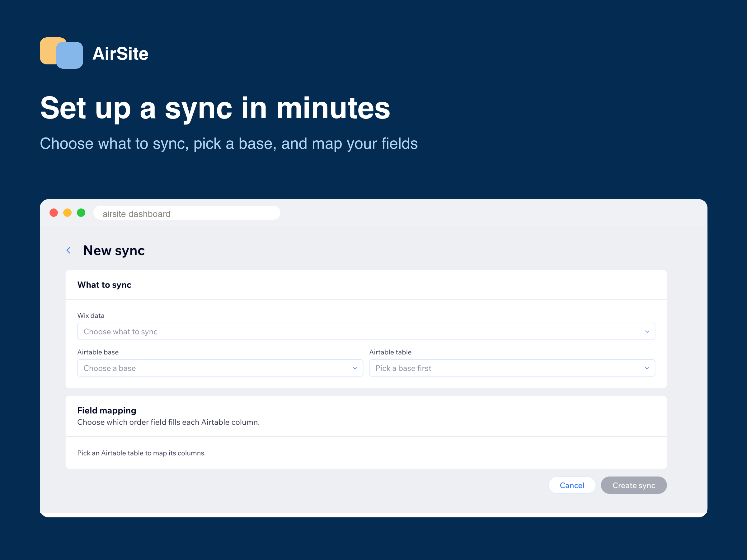Click the AirSite brand name text
Viewport: 747px width, 560px height.
[120, 54]
